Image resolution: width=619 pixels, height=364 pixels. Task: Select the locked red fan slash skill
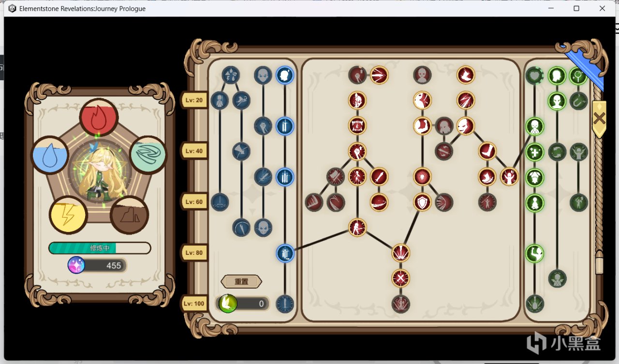(x=444, y=202)
